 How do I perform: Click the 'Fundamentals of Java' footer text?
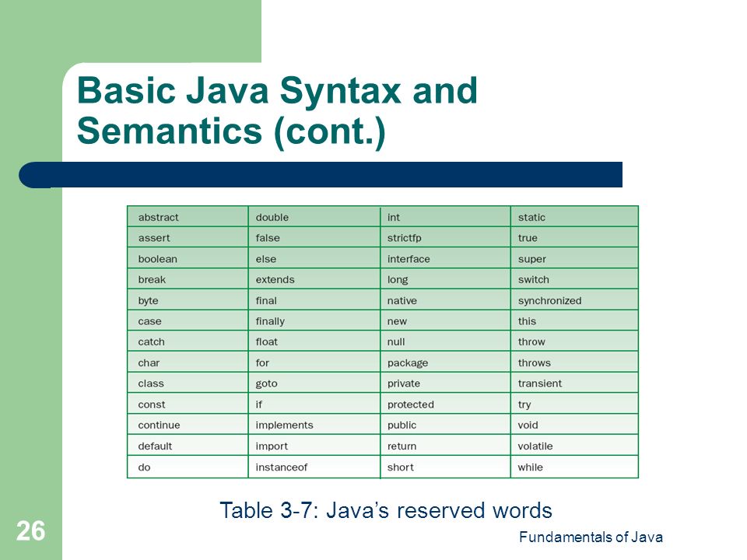point(591,537)
